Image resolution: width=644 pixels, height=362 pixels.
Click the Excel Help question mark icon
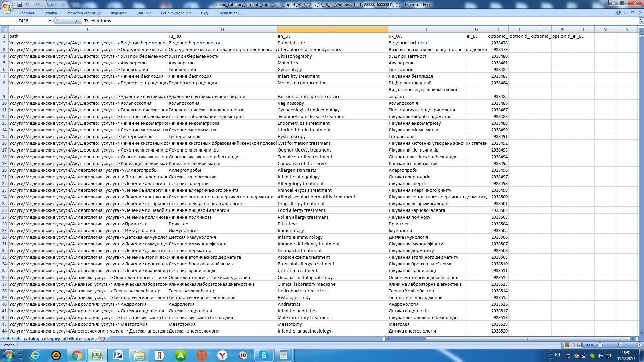coord(618,13)
